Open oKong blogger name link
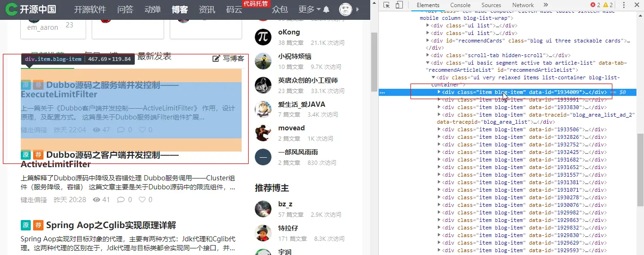Screen dimensions: 644x255 289,32
